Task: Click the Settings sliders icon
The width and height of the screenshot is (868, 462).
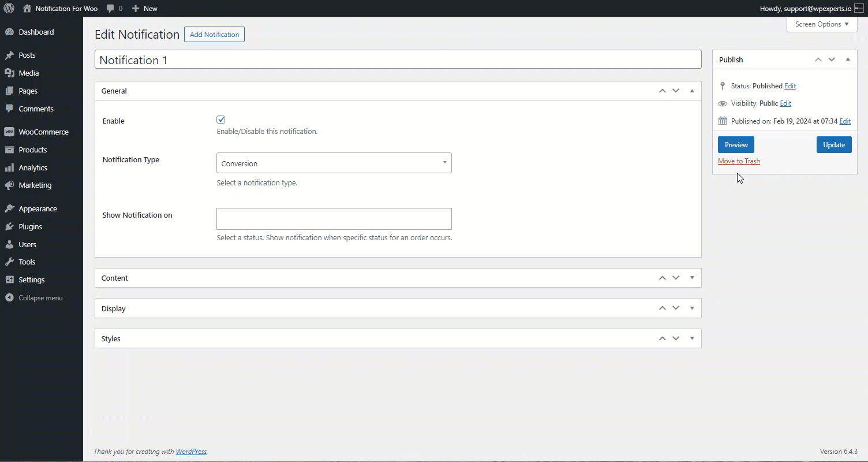Action: click(9, 280)
